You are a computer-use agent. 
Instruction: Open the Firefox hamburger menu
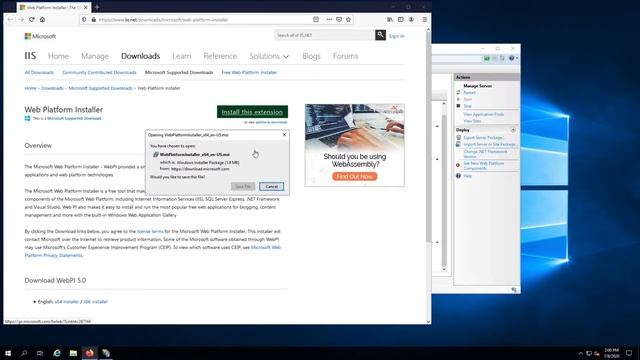point(424,19)
